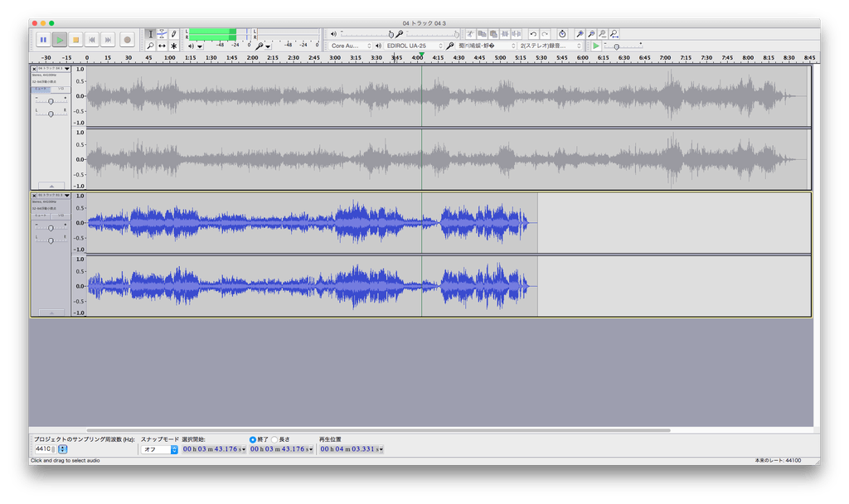
Task: Close the second blue track
Action: [x=34, y=195]
